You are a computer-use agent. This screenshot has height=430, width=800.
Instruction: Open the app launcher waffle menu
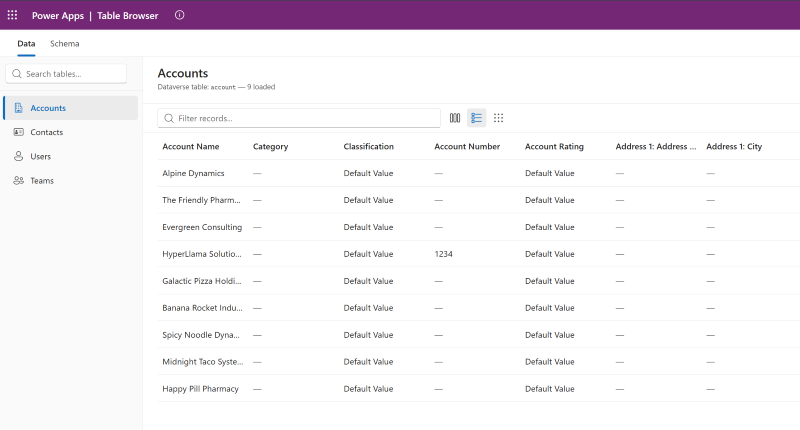point(12,15)
